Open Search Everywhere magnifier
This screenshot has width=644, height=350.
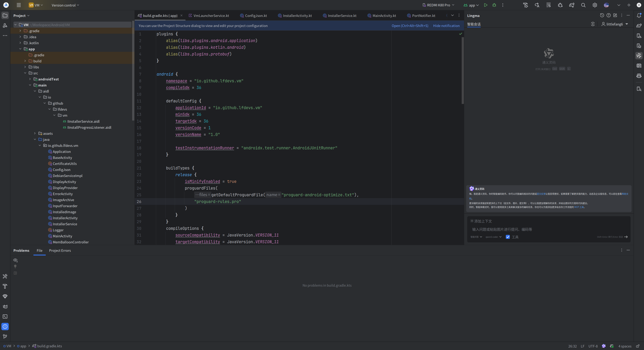tap(583, 5)
